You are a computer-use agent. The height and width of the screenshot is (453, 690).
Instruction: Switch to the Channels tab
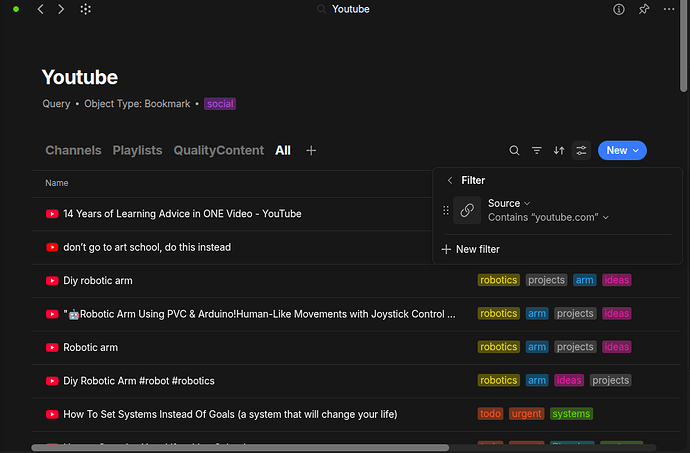[x=73, y=151]
